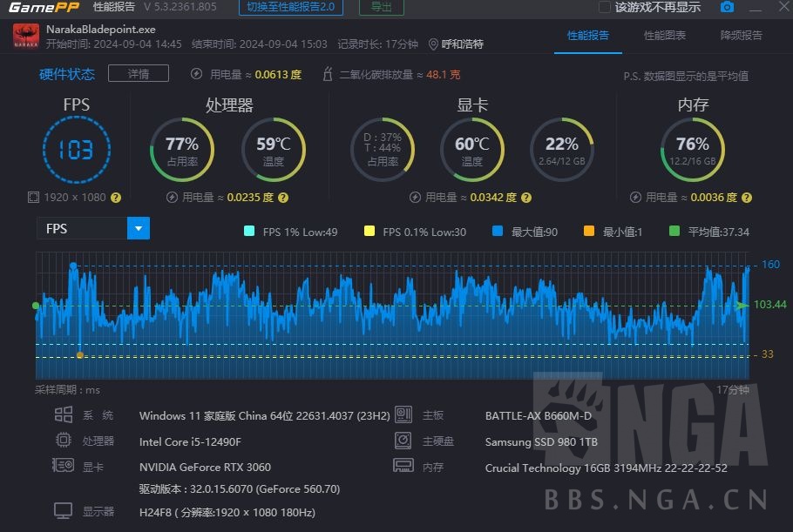Click help icon next to memory power usage

pos(749,198)
